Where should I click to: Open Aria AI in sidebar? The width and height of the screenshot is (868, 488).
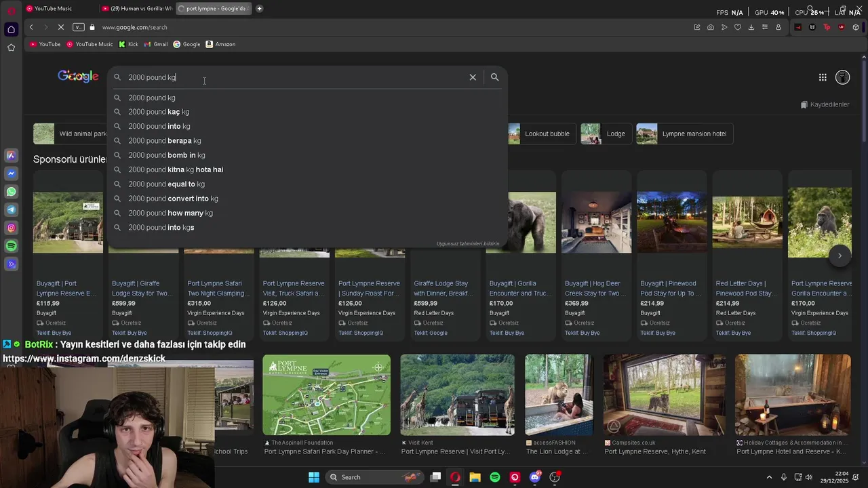11,155
